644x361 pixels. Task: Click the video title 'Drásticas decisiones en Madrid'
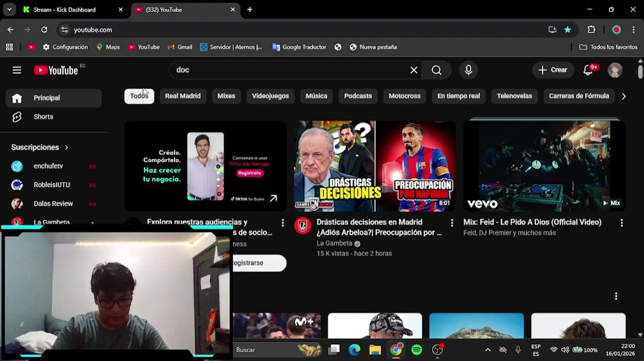(x=379, y=227)
